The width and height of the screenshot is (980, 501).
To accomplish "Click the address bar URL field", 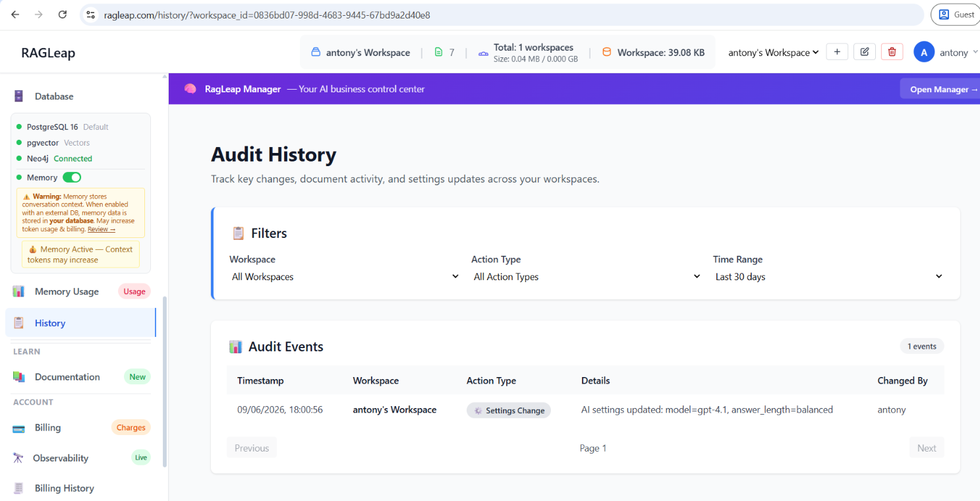I will (x=501, y=15).
